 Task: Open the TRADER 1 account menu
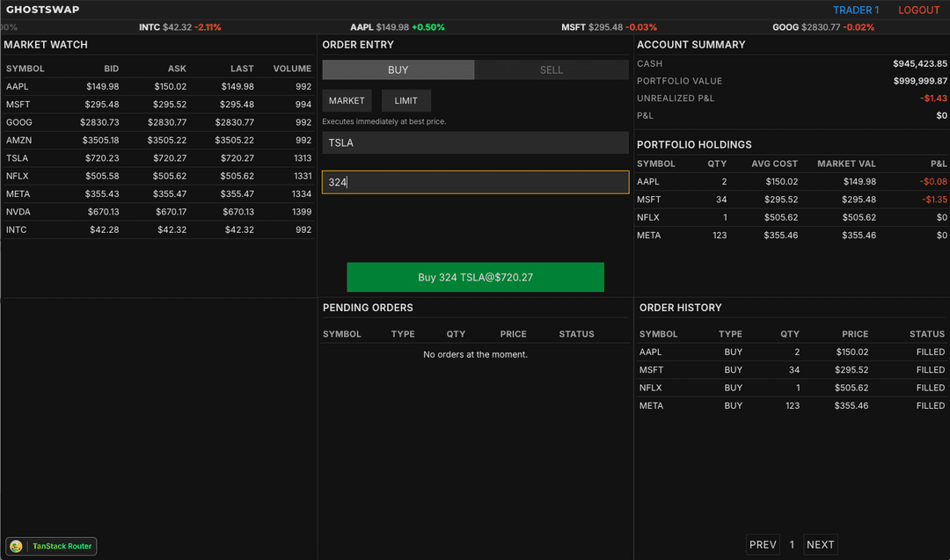coord(855,10)
